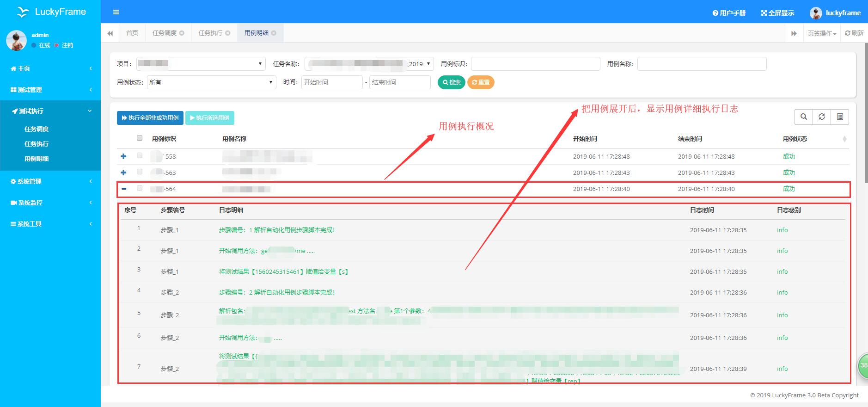The height and width of the screenshot is (407, 868).
Task: Click 刷新 refresh button
Action: click(854, 33)
